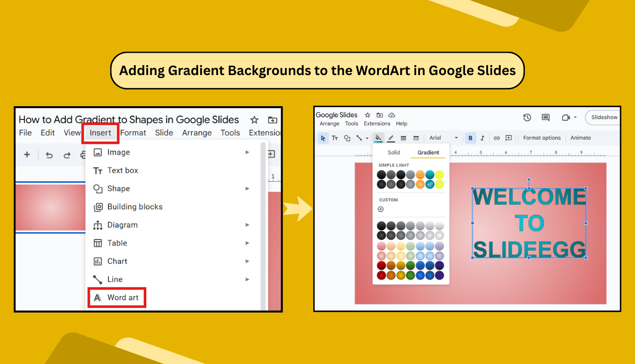Open version history icon
The width and height of the screenshot is (635, 364).
tap(527, 117)
